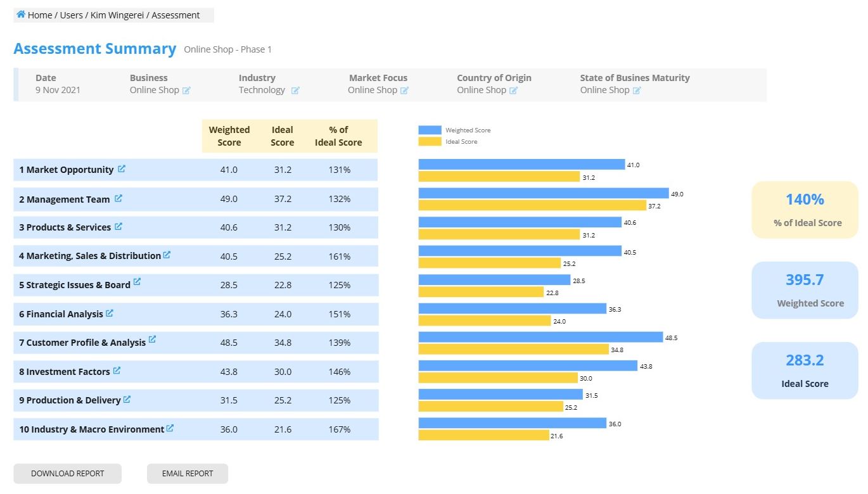The width and height of the screenshot is (868, 494).
Task: Open Financial Analysis link icon
Action: point(110,313)
